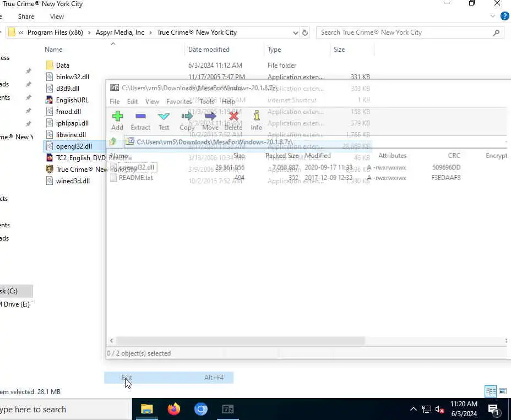The image size is (511, 420).
Task: Open the Data folder in Explorer
Action: pyautogui.click(x=63, y=65)
